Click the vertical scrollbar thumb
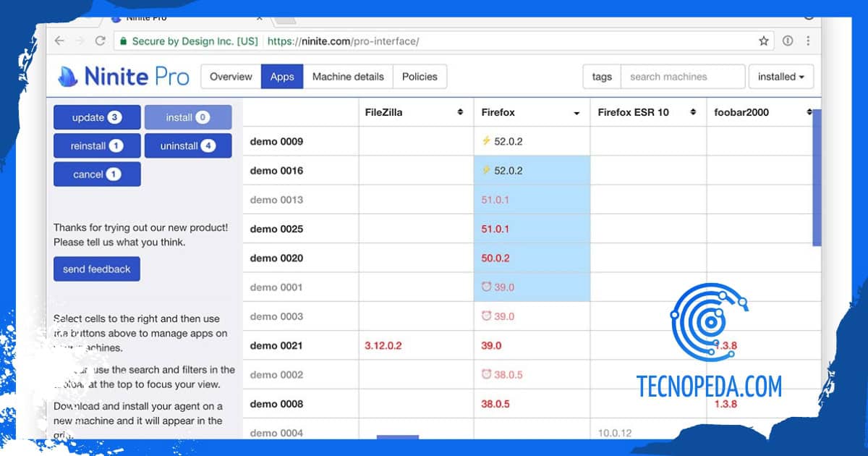Screen dimensions: 868x456 click(x=817, y=178)
